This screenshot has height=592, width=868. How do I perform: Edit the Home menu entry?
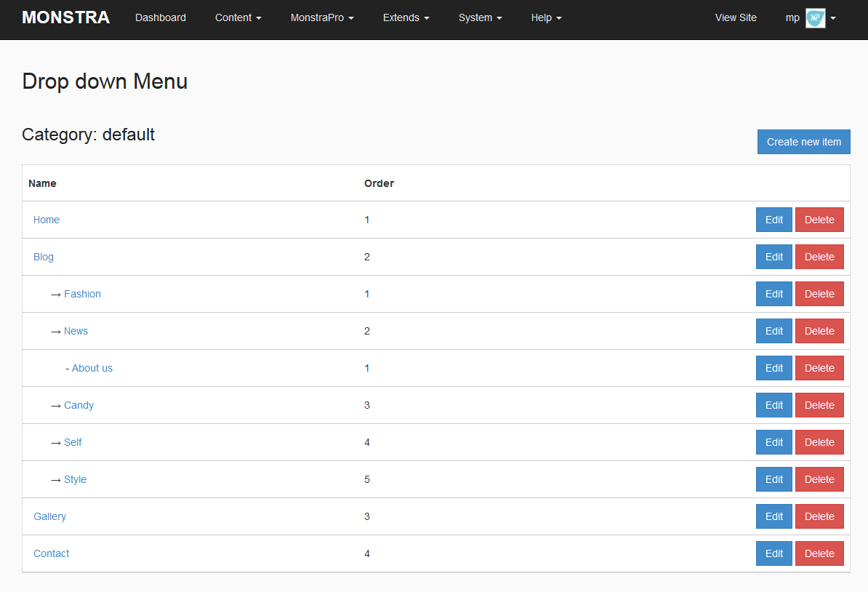tap(773, 219)
